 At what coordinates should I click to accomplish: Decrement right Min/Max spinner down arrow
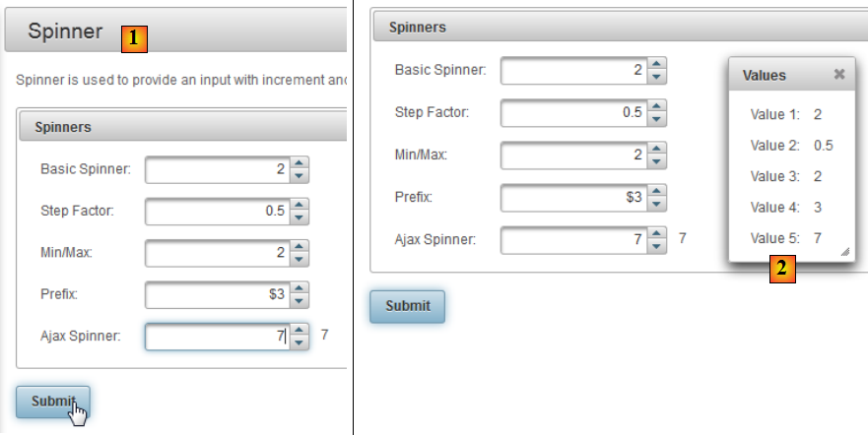click(657, 161)
